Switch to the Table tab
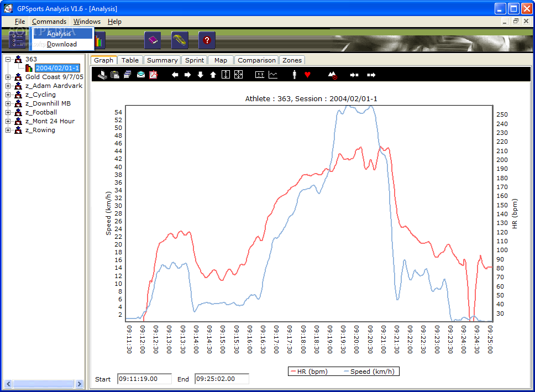The height and width of the screenshot is (392, 535). [x=130, y=60]
